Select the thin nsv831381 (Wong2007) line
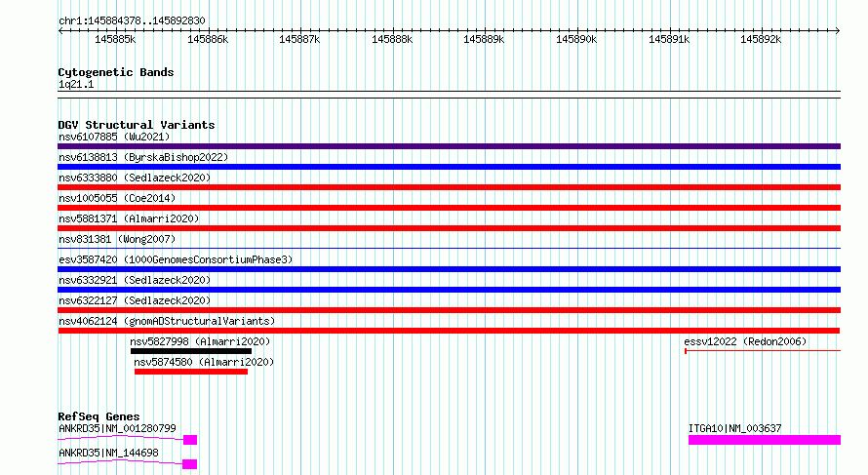 [449, 248]
